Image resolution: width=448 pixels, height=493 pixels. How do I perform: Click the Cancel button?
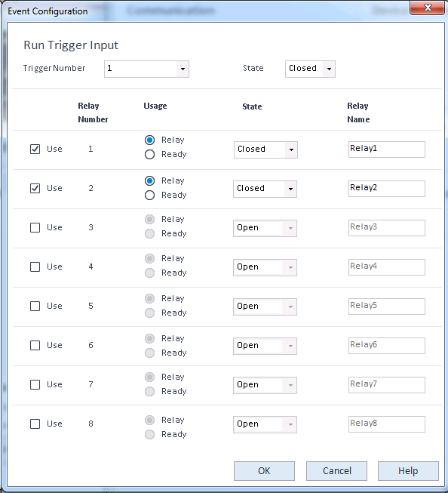coord(337,471)
